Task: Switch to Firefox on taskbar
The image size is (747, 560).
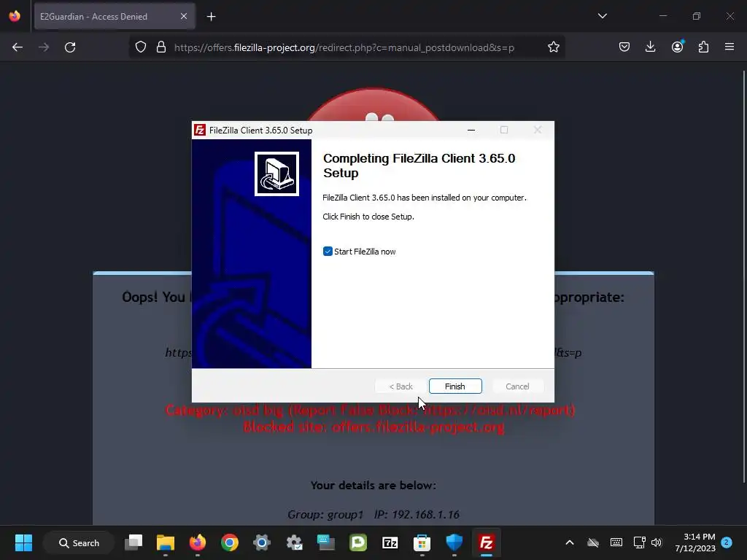Action: pos(197,542)
